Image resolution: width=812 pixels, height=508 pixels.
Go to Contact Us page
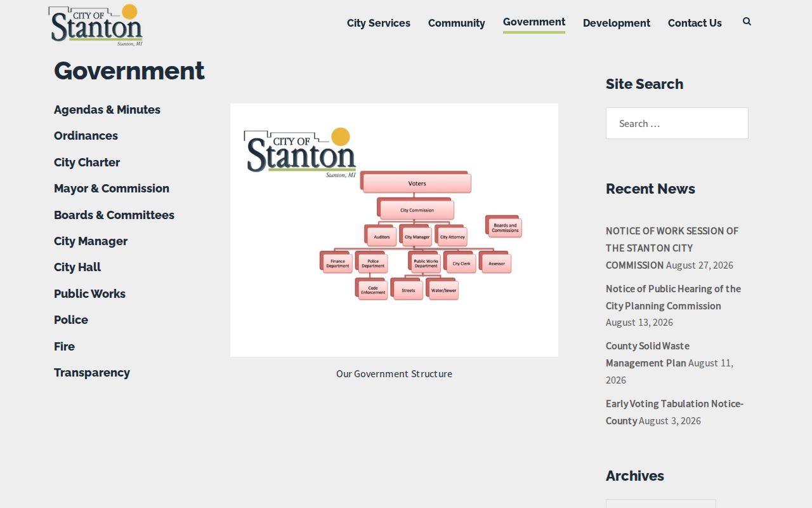[x=695, y=23]
